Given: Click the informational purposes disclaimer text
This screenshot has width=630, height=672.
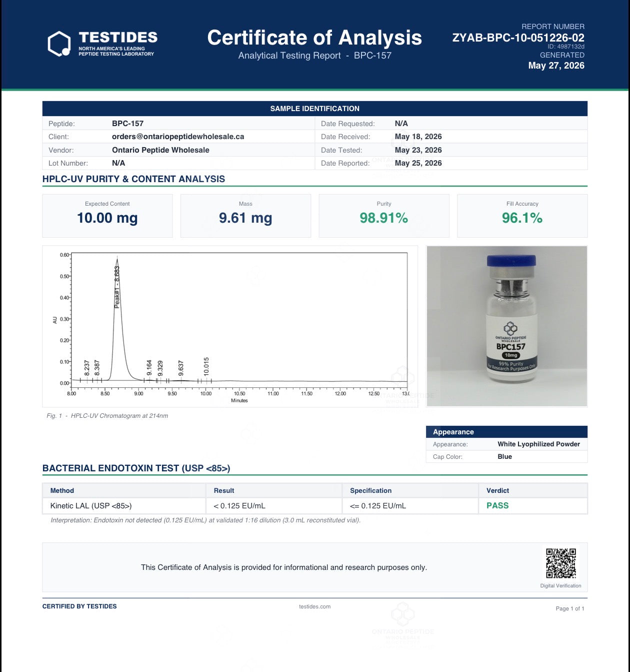Looking at the screenshot, I should pyautogui.click(x=284, y=567).
